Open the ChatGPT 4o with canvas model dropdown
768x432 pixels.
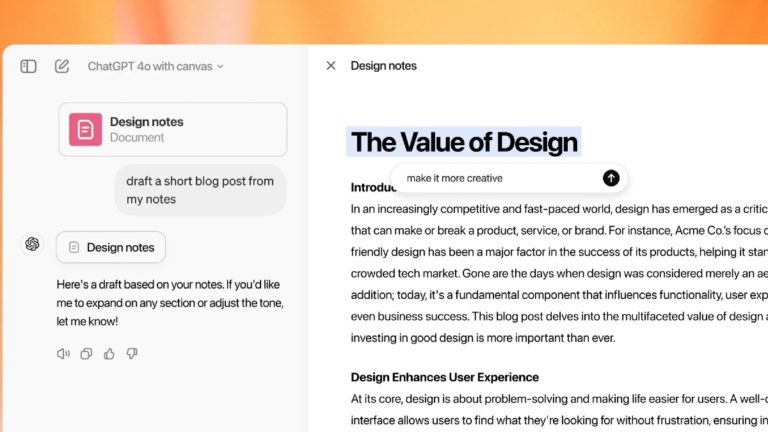pyautogui.click(x=155, y=66)
